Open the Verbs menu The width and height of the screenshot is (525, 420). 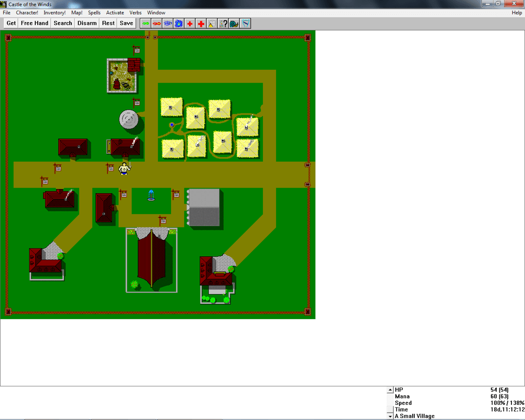(x=135, y=13)
